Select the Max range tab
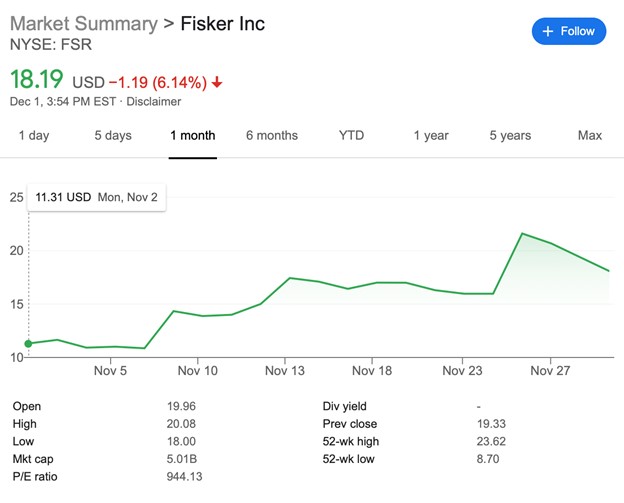This screenshot has height=503, width=624. coord(590,135)
